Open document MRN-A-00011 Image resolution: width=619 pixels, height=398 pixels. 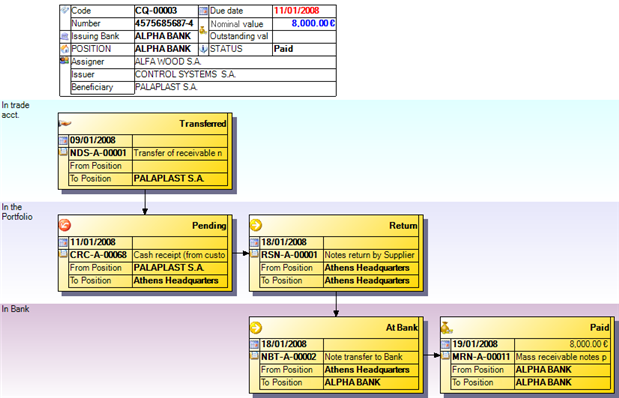pyautogui.click(x=481, y=357)
